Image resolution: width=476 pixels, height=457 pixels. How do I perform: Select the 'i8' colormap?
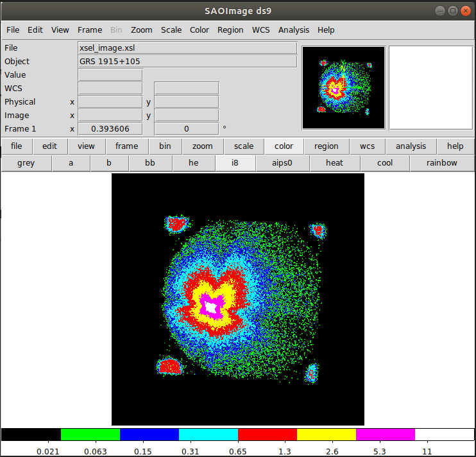235,163
